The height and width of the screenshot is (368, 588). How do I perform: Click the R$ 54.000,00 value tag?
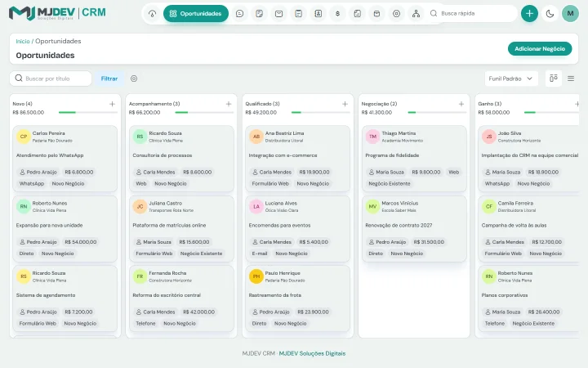click(81, 242)
